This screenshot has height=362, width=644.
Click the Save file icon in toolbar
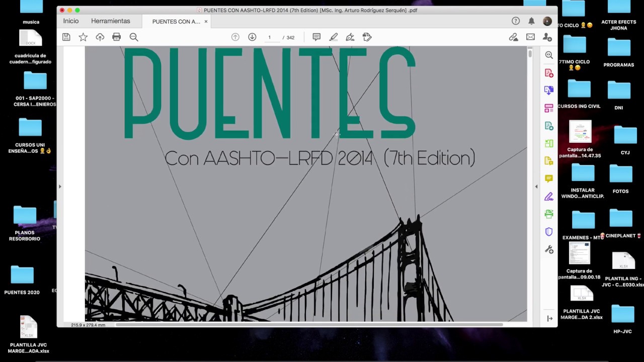pyautogui.click(x=66, y=37)
